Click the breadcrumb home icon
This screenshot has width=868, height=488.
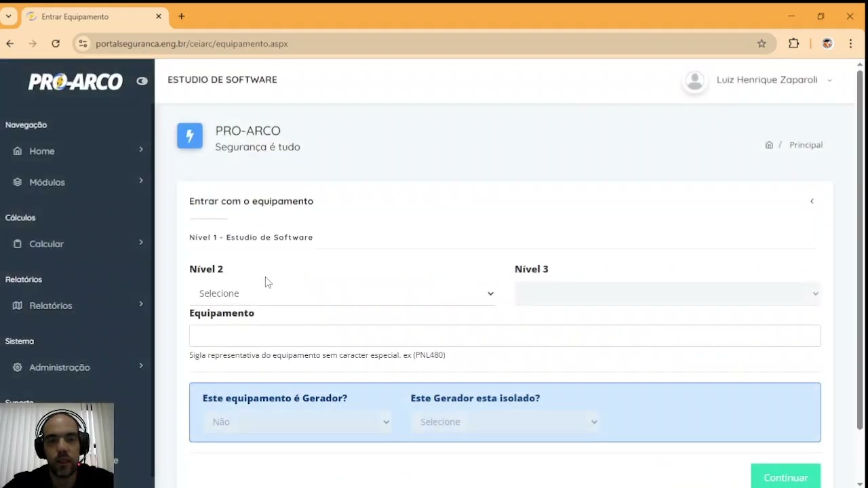(x=769, y=145)
